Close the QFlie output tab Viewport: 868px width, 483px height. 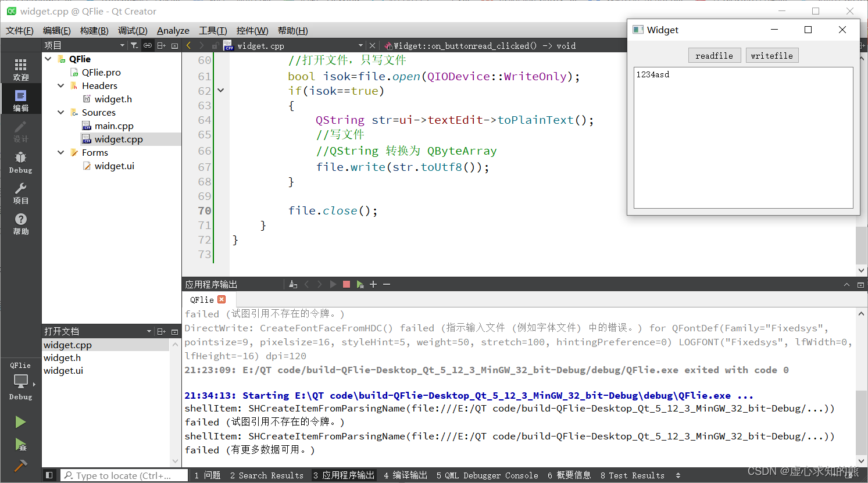click(222, 299)
